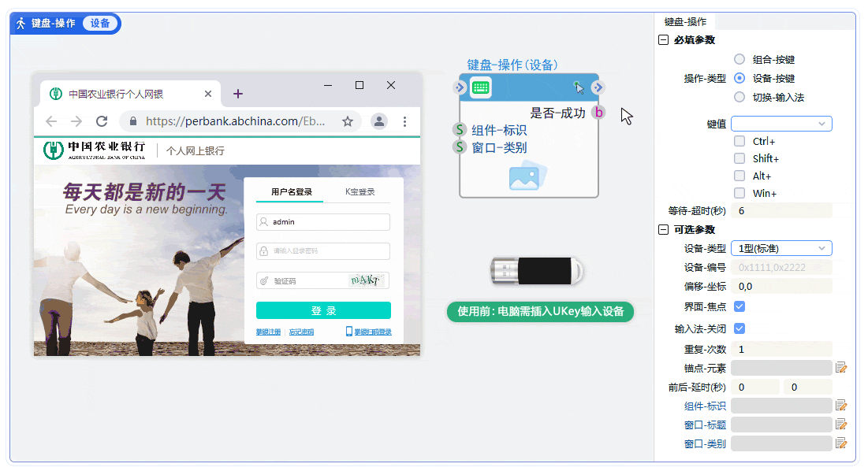The height and width of the screenshot is (471, 868).
Task: Click the QR-scan login link with phone icon
Action: [x=369, y=332]
